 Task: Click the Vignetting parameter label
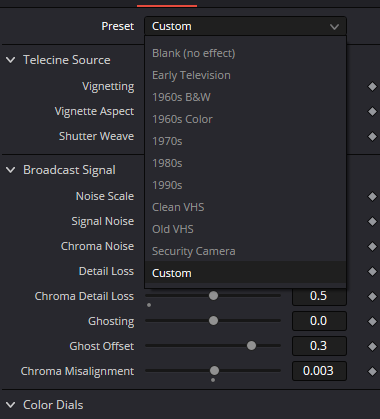(108, 87)
